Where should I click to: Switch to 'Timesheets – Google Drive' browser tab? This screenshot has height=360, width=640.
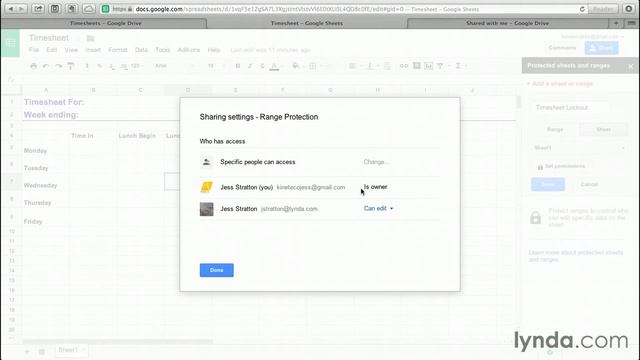pyautogui.click(x=105, y=23)
